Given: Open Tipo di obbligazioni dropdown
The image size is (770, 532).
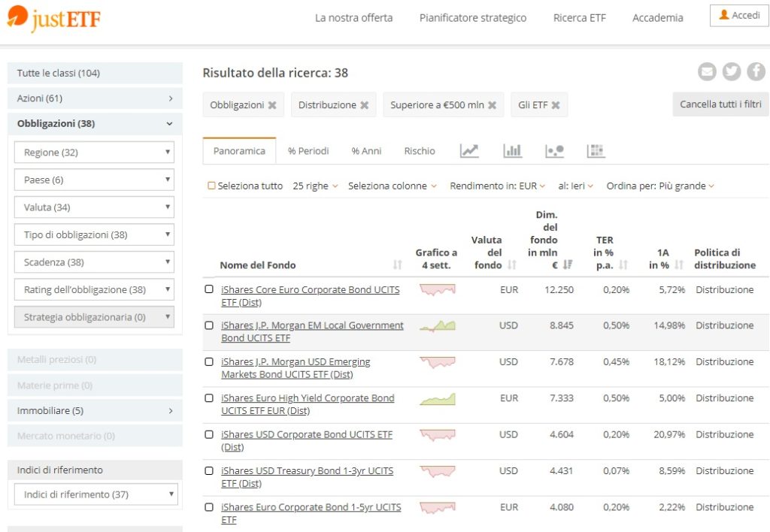Looking at the screenshot, I should [94, 235].
